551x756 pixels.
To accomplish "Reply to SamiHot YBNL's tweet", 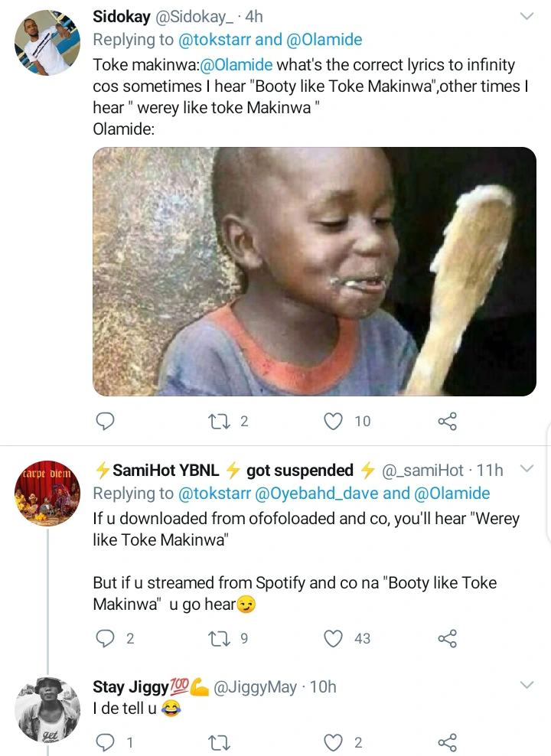I will (104, 638).
